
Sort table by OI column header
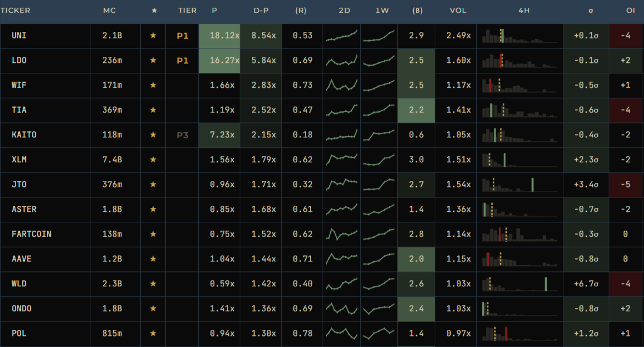pyautogui.click(x=630, y=10)
